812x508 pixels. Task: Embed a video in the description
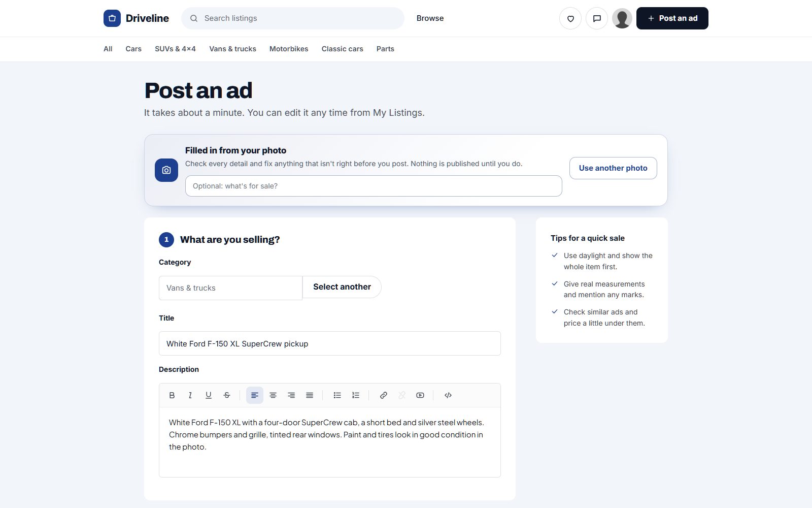point(420,395)
